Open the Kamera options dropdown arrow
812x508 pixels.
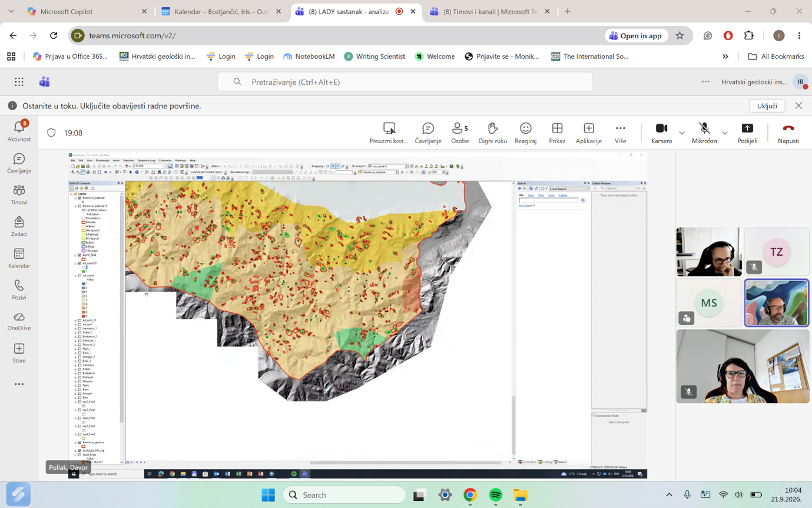(x=682, y=133)
